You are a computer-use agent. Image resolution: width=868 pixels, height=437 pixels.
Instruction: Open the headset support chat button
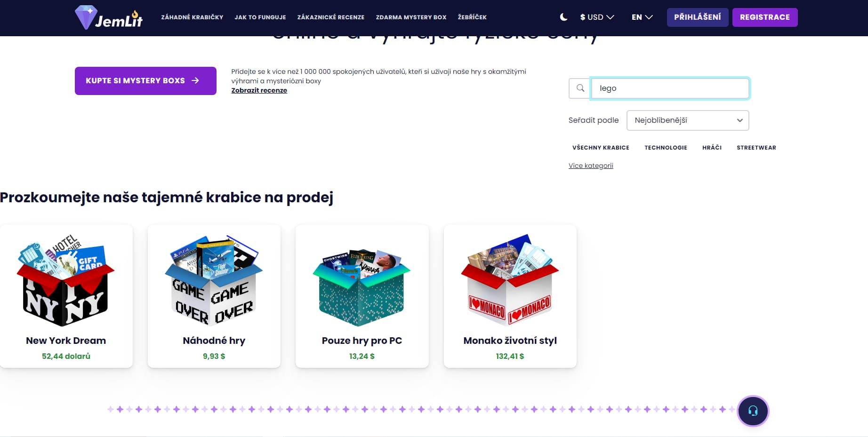point(753,411)
